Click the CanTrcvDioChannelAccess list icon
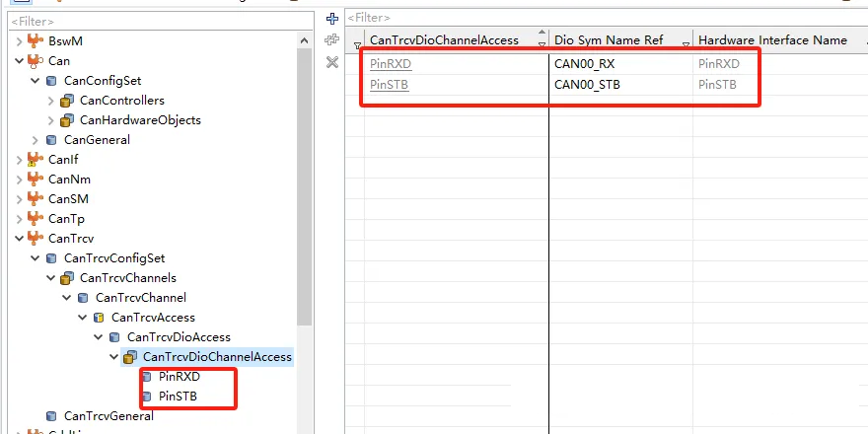 tap(130, 357)
